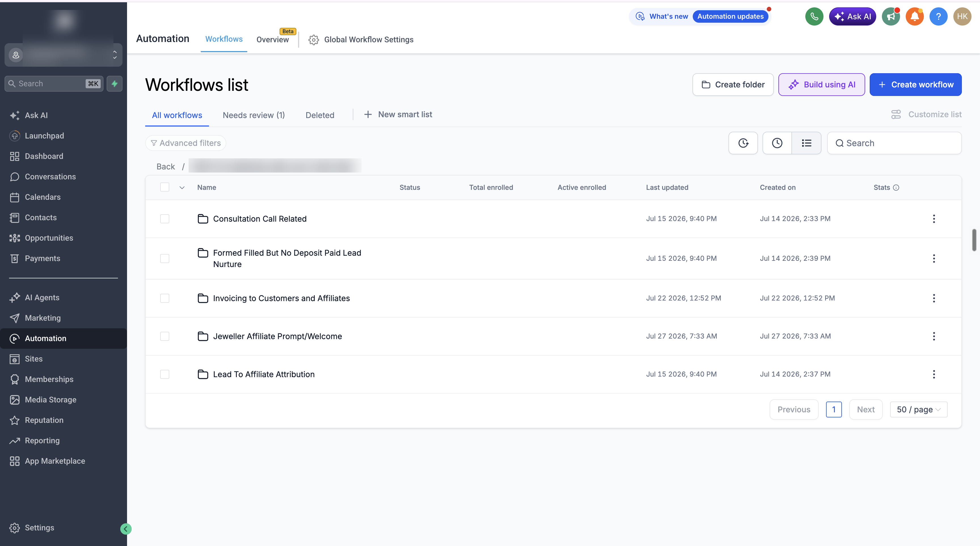Screen dimensions: 980x546
Task: Open options menu for Consultation Call Related
Action: pyautogui.click(x=933, y=219)
